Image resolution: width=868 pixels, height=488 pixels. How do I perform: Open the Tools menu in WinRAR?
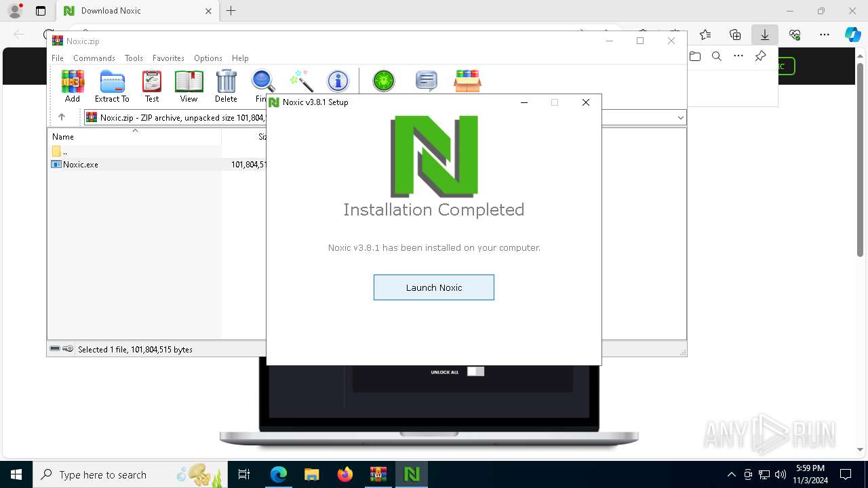(134, 58)
